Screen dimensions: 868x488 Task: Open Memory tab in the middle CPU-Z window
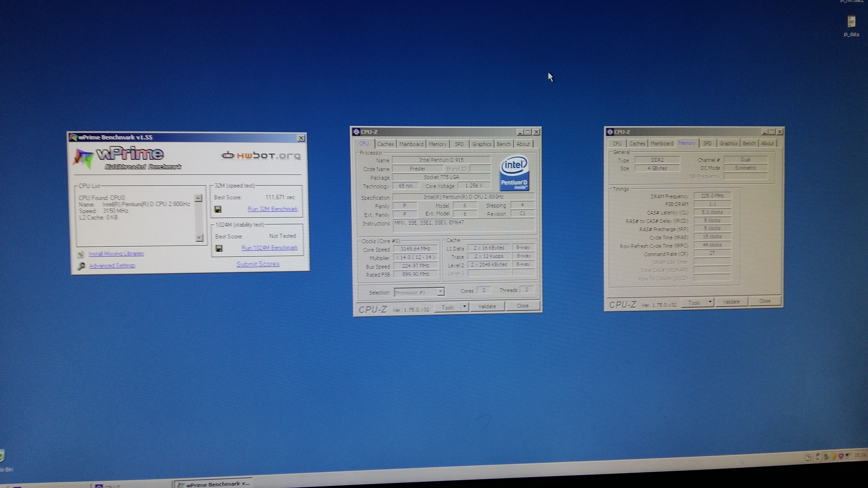438,144
